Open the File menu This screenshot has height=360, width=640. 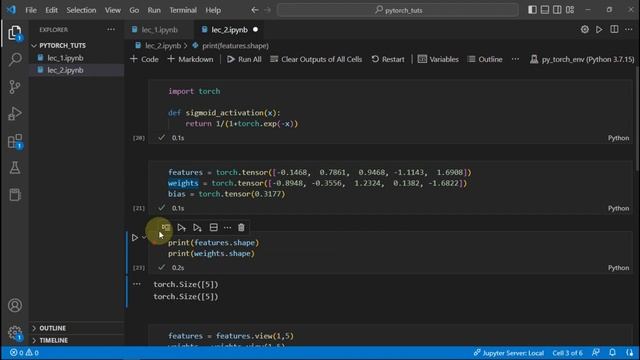(31, 10)
